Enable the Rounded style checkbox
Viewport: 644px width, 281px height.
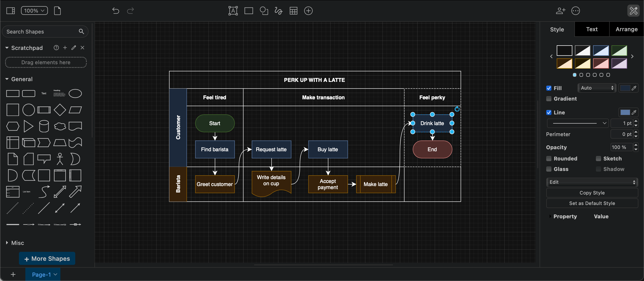(549, 159)
